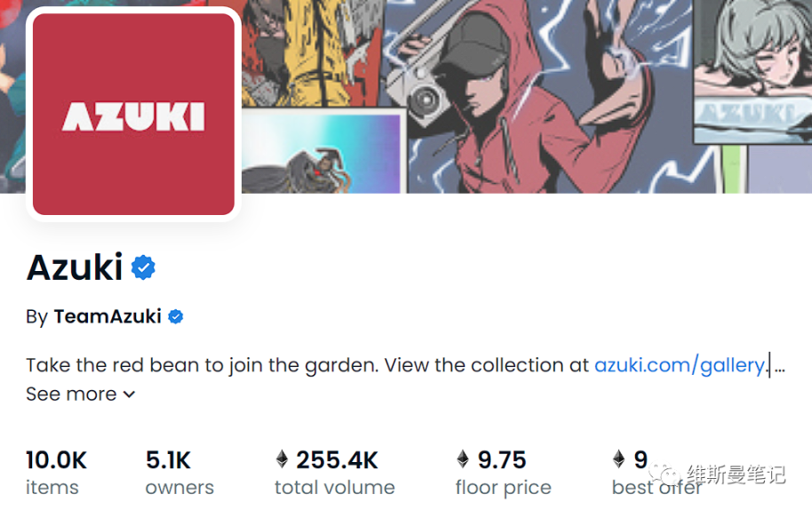This screenshot has width=812, height=510.
Task: Open the azuki.com/gallery link
Action: (x=680, y=364)
